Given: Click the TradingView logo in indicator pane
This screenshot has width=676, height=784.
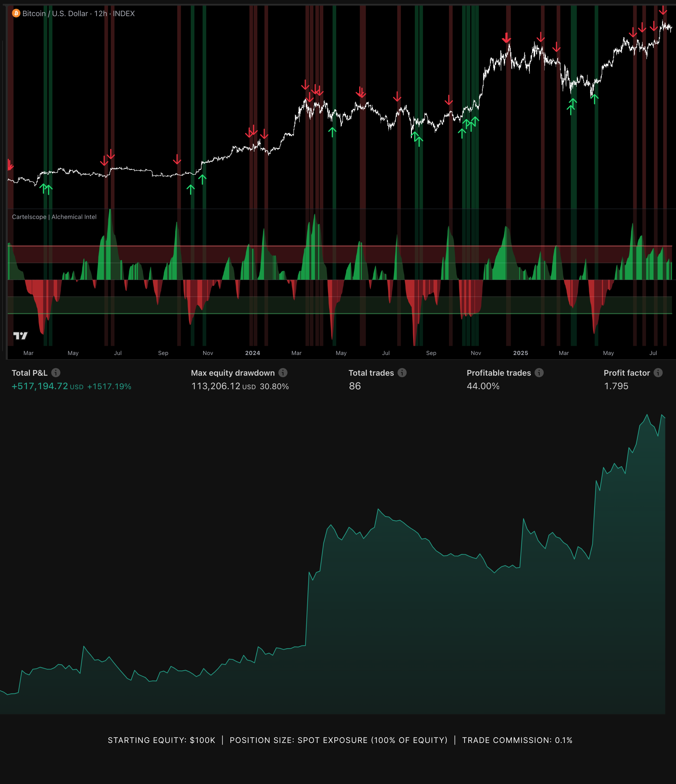Looking at the screenshot, I should [x=21, y=336].
